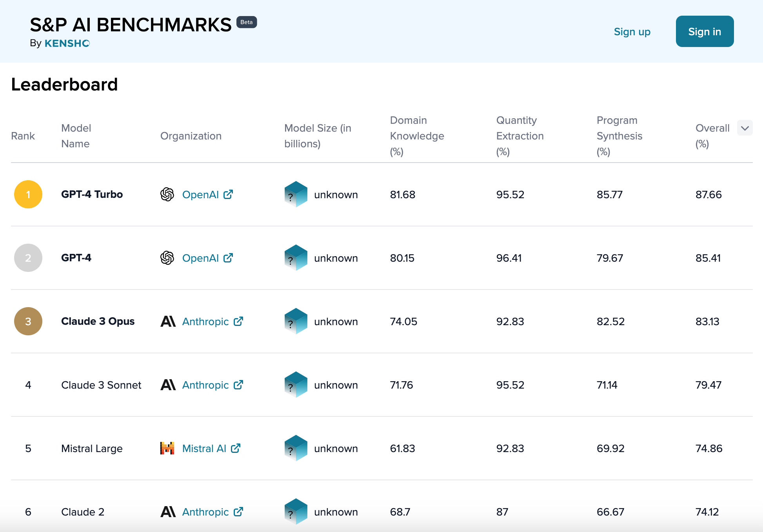Click the Model Name column header

(x=76, y=136)
